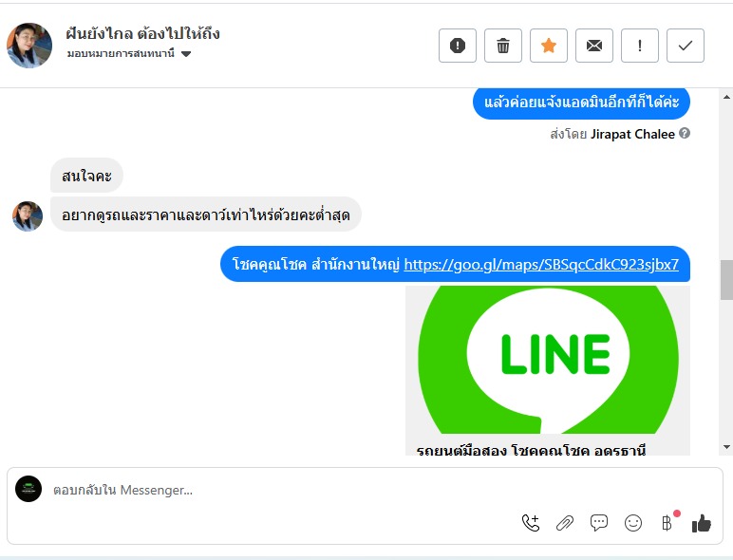Start a call with phone-plus icon

tap(531, 523)
